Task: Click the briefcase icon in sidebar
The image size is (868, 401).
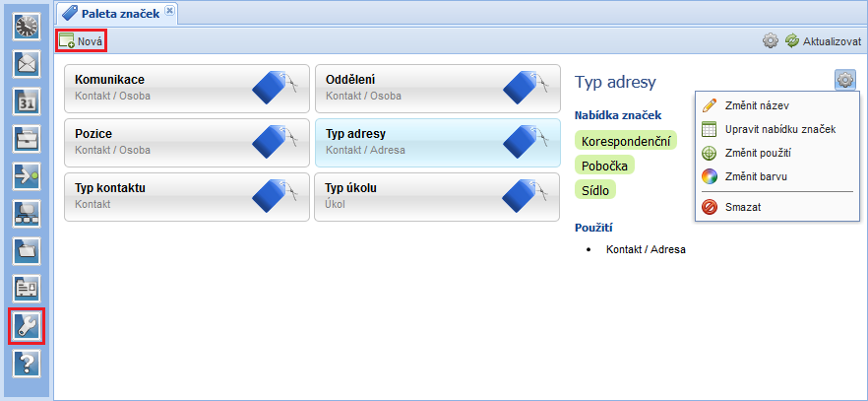Action: (x=26, y=138)
